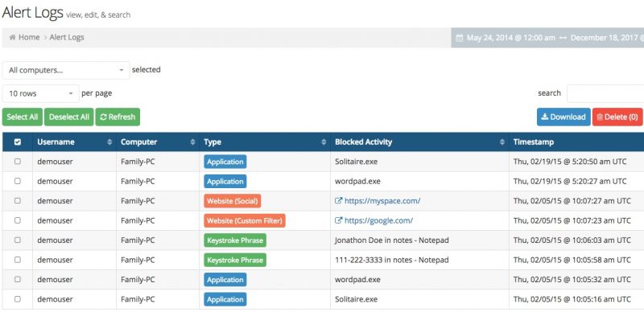Check the 111-222-3333 keystroke row checkbox

(17, 260)
